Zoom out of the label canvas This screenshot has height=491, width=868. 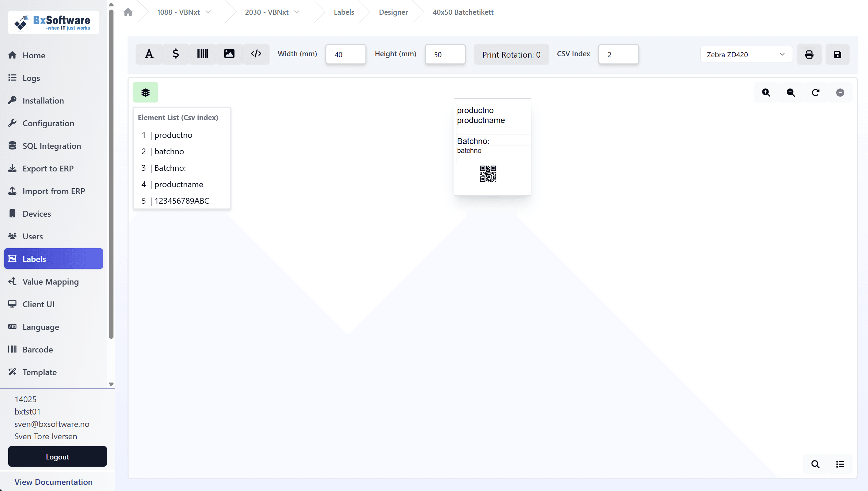click(791, 93)
